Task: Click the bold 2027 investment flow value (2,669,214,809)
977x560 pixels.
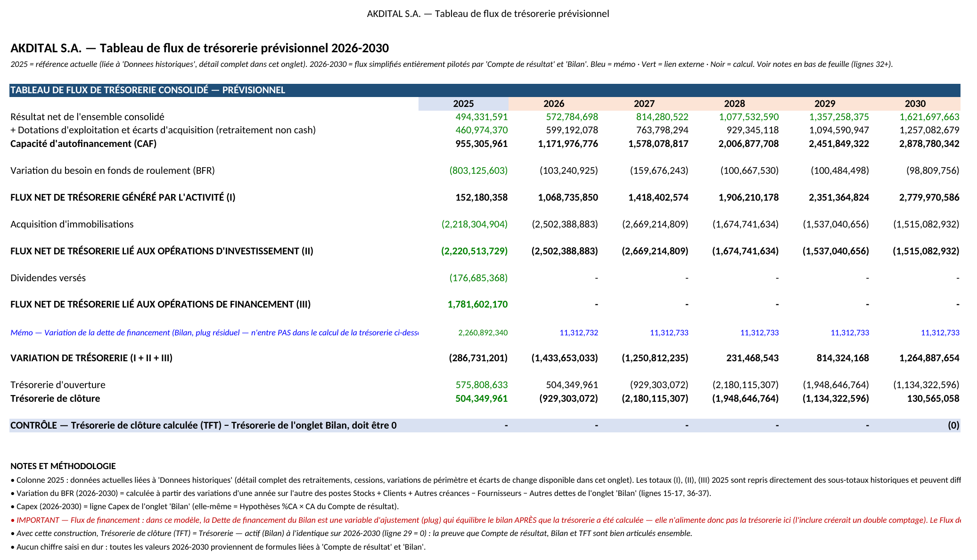Action: (655, 251)
